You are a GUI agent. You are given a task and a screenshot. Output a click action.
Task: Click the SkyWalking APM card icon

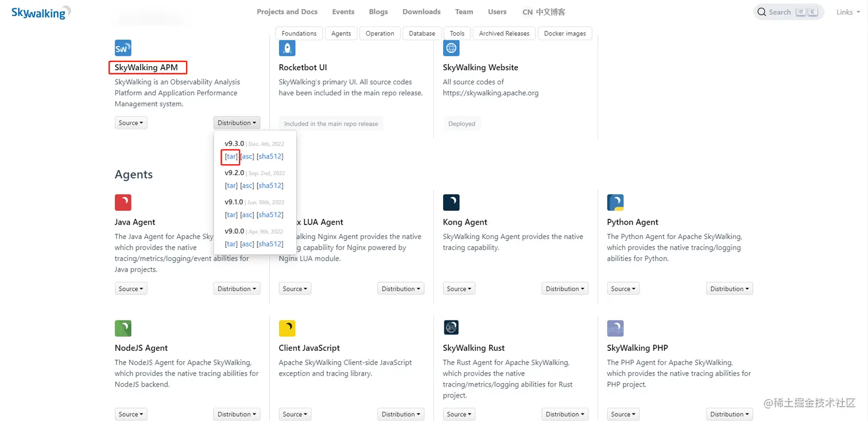click(123, 48)
